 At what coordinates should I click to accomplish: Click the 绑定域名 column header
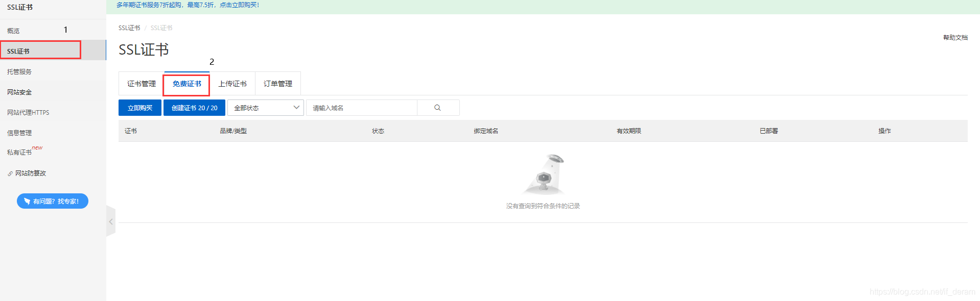[486, 131]
